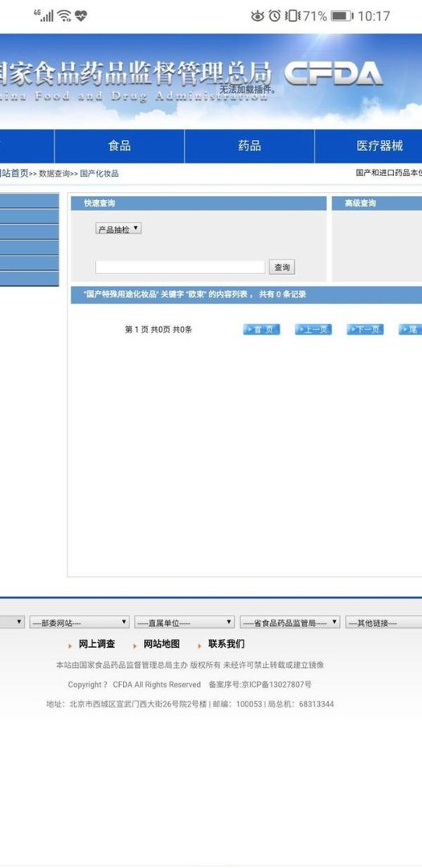Tap the 4G signal strength status icon
The height and width of the screenshot is (868, 422).
[x=43, y=15]
